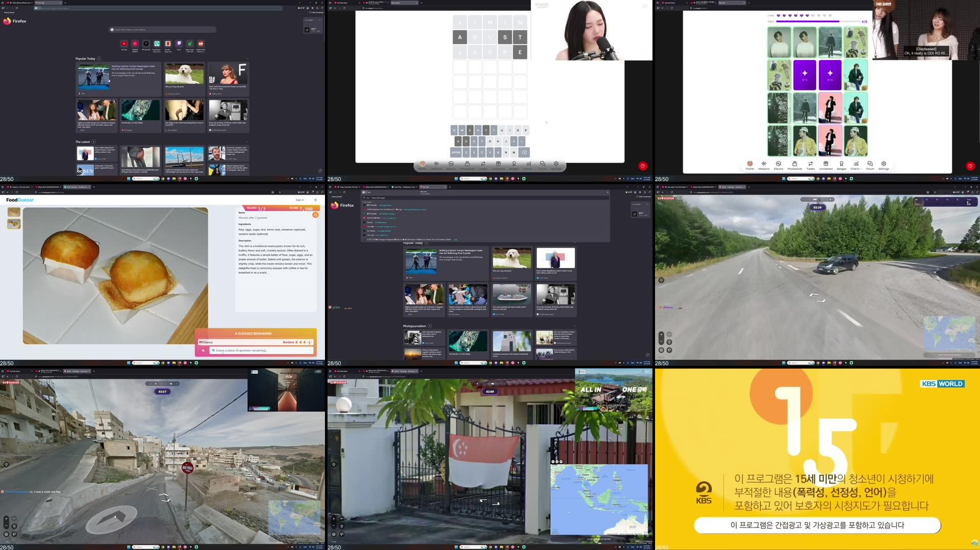
Task: Open the minimap in hillside town GeoGuessr
Action: point(295,518)
